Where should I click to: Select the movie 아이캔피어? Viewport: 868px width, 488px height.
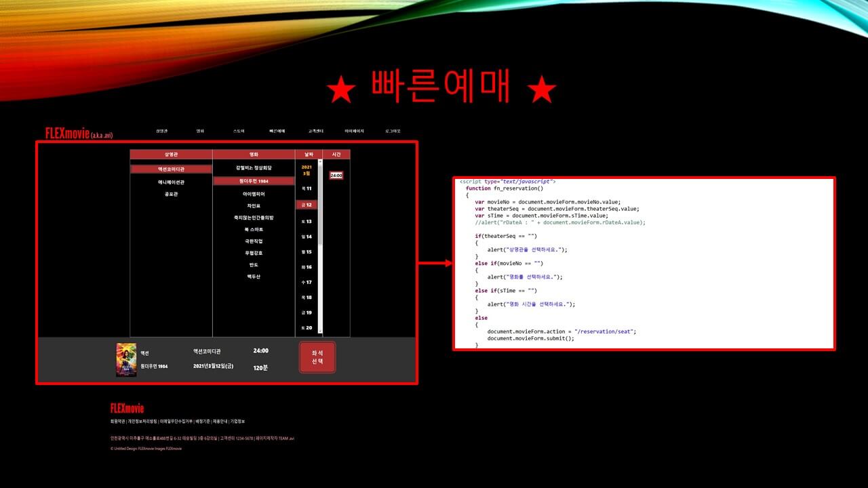pyautogui.click(x=254, y=194)
